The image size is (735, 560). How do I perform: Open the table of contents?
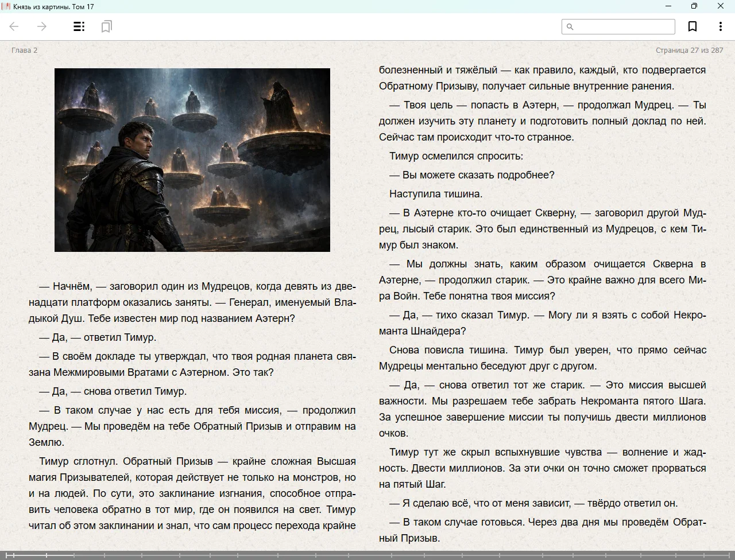(79, 26)
